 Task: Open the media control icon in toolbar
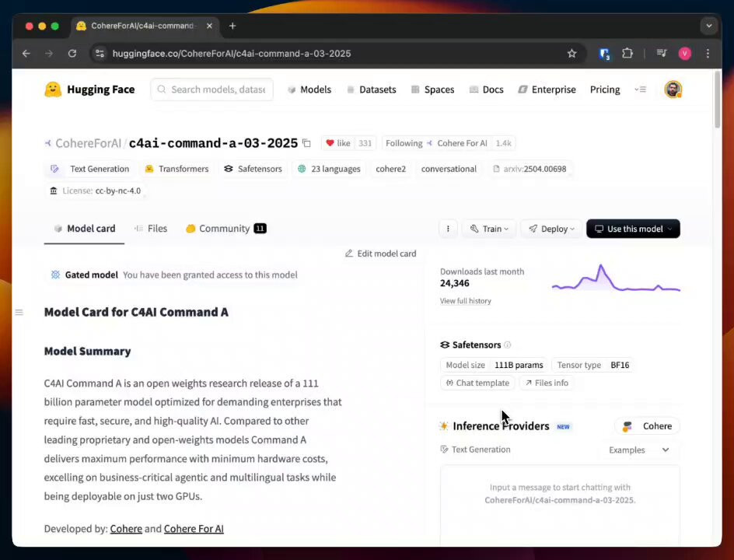(662, 54)
